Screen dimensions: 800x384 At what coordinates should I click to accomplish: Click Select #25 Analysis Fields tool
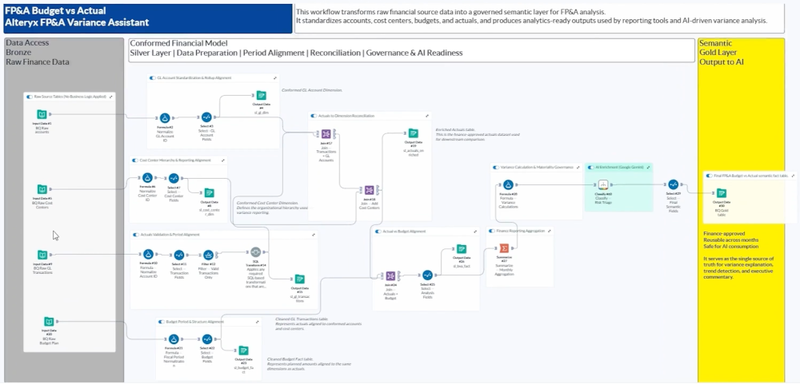click(x=428, y=275)
